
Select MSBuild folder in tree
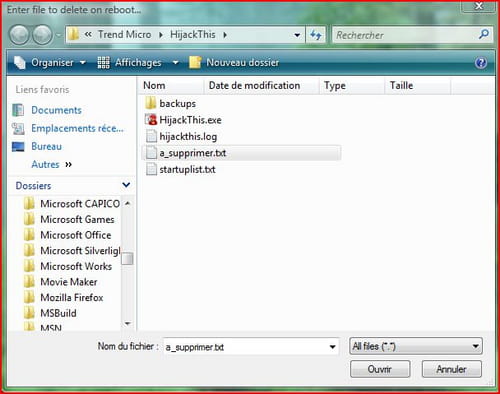tap(50, 313)
